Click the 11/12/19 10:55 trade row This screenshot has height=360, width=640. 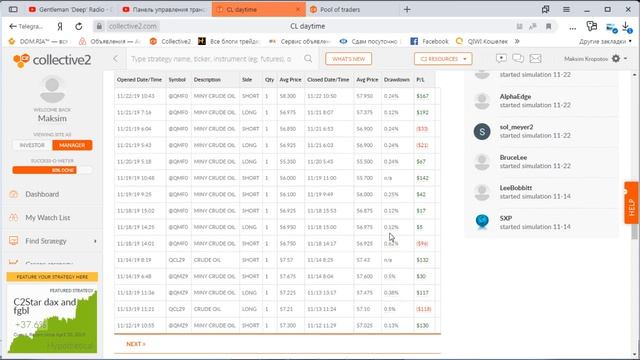[x=277, y=325]
